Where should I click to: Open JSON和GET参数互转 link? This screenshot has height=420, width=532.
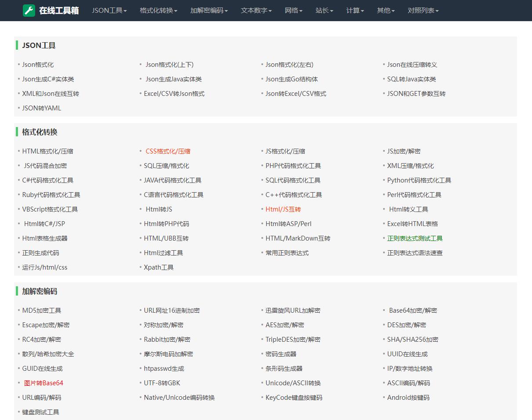click(416, 94)
